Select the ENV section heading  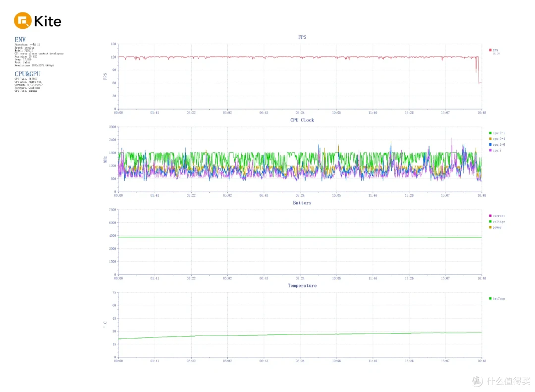click(x=20, y=39)
